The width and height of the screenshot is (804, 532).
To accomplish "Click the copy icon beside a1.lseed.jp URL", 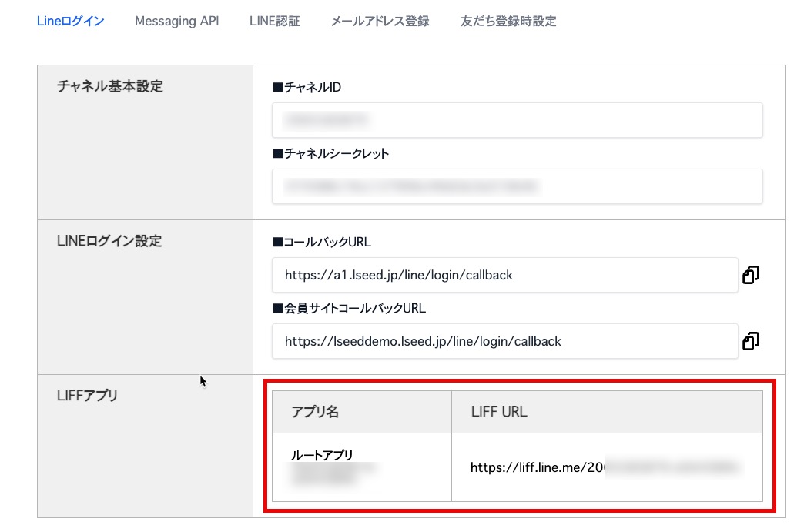I will 750,275.
